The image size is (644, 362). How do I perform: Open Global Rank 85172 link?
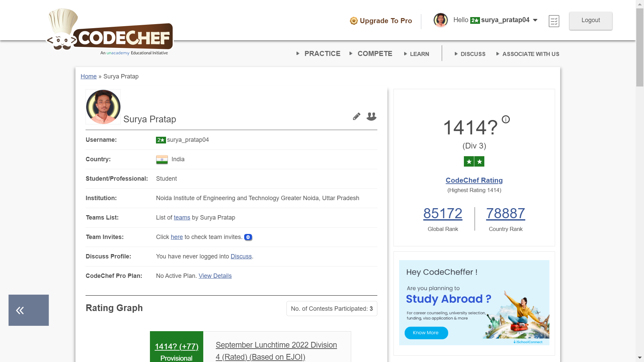point(443,214)
